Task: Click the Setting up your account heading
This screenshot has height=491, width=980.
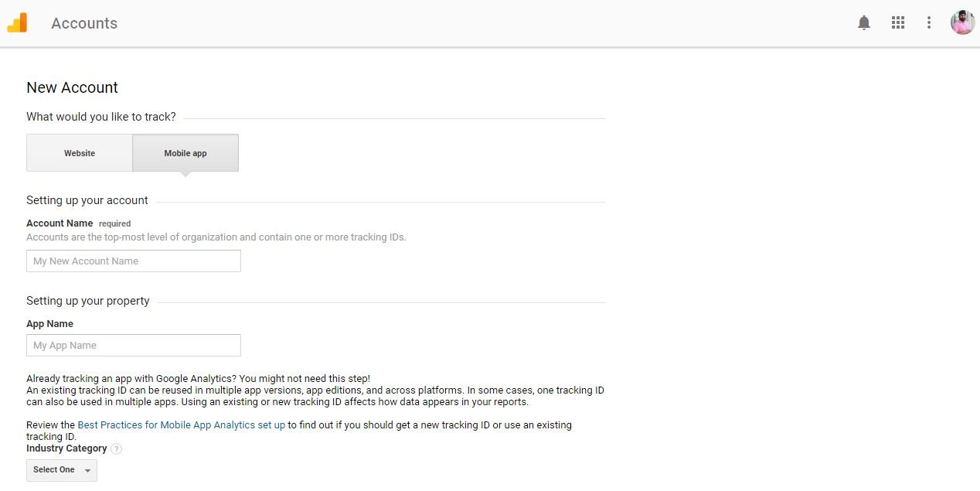Action: (87, 200)
